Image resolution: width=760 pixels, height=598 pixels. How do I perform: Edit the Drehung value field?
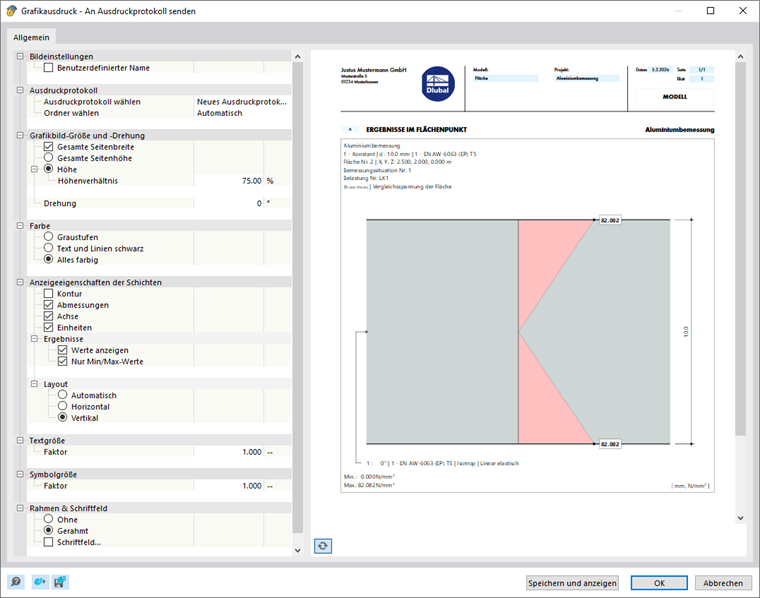[229, 204]
